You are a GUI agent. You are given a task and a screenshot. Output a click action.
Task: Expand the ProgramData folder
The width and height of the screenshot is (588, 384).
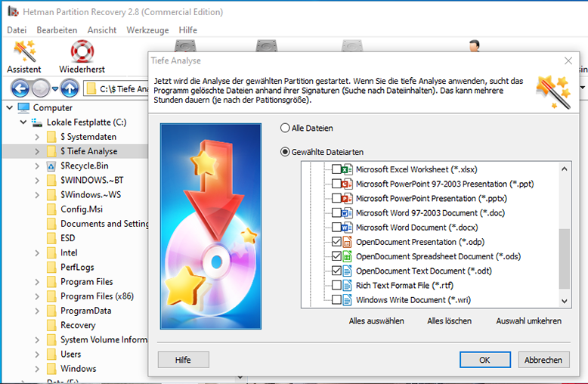click(37, 311)
